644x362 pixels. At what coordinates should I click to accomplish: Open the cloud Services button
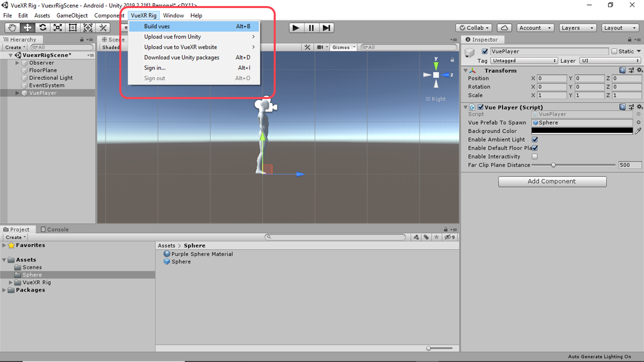pyautogui.click(x=504, y=28)
